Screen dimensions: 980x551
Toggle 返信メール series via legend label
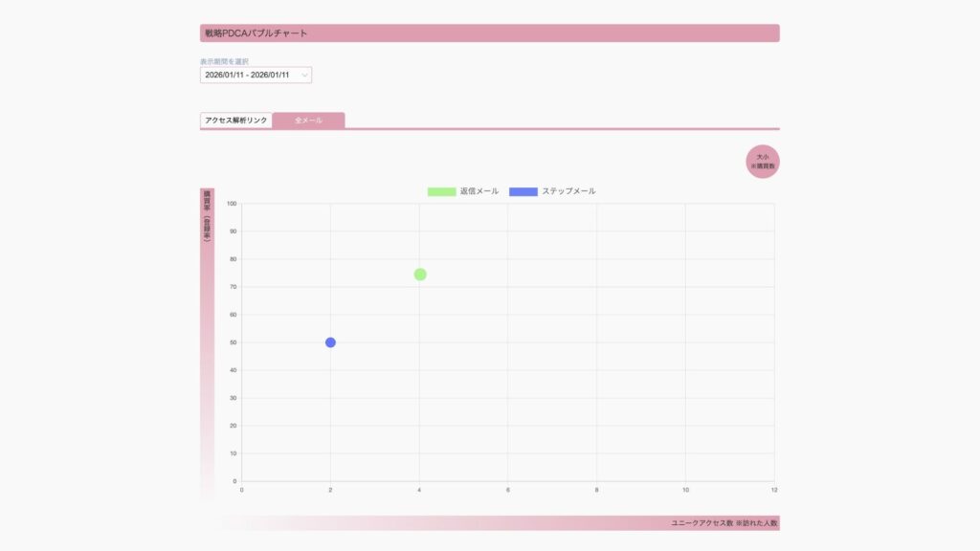pos(479,191)
